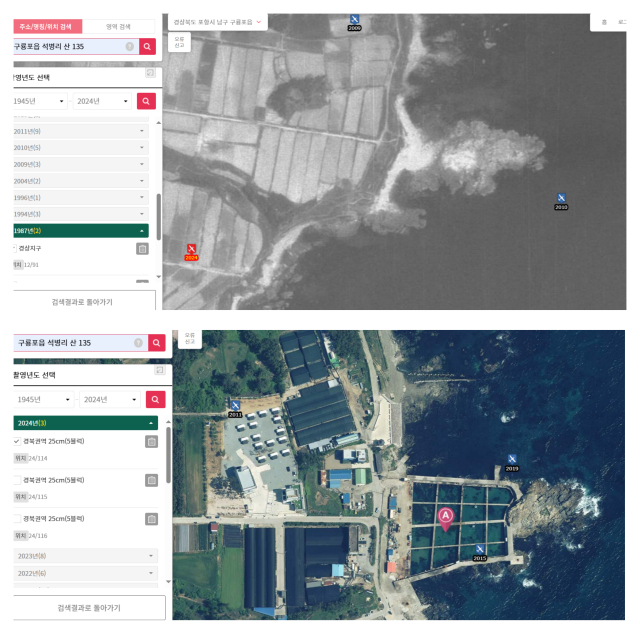Select the 주소/명칭/위치 검색 tab
The width and height of the screenshot is (640, 640).
pos(47,26)
